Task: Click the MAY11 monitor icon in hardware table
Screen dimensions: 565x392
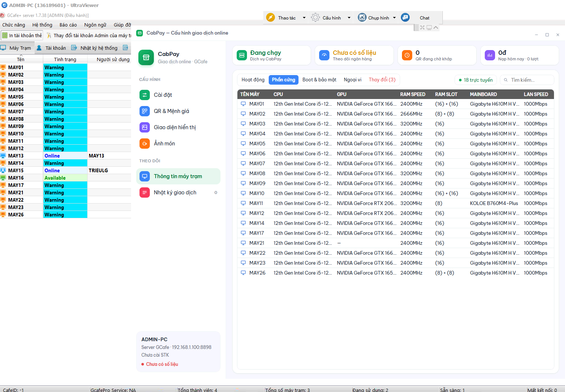Action: tap(243, 203)
